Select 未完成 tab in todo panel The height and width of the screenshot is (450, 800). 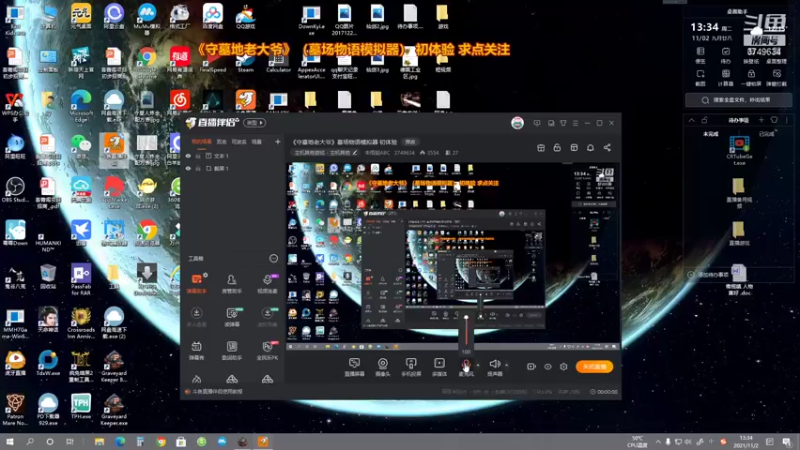(x=711, y=134)
